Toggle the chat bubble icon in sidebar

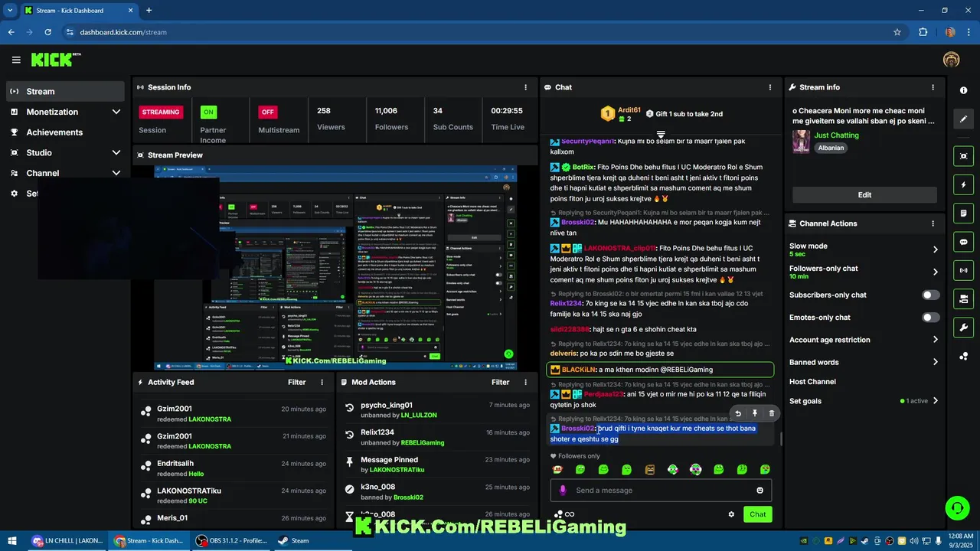click(x=963, y=242)
